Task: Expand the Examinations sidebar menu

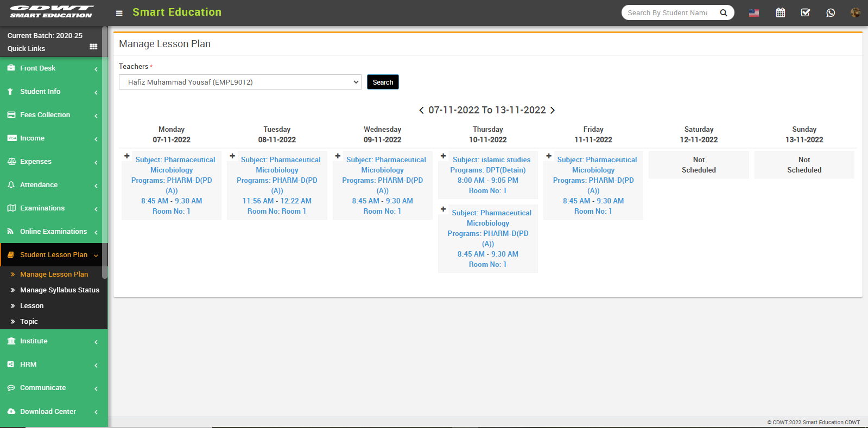Action: point(53,208)
